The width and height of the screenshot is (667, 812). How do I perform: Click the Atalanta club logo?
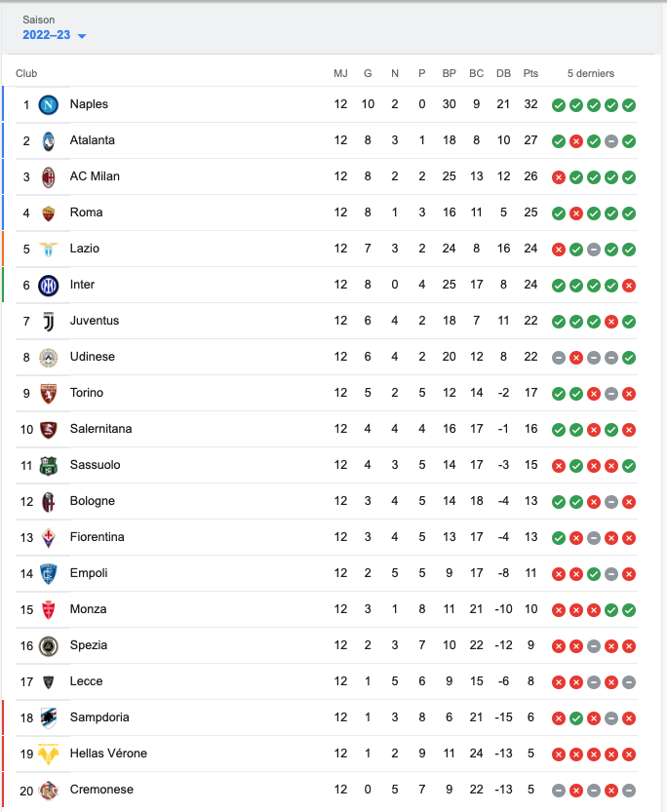(x=49, y=140)
